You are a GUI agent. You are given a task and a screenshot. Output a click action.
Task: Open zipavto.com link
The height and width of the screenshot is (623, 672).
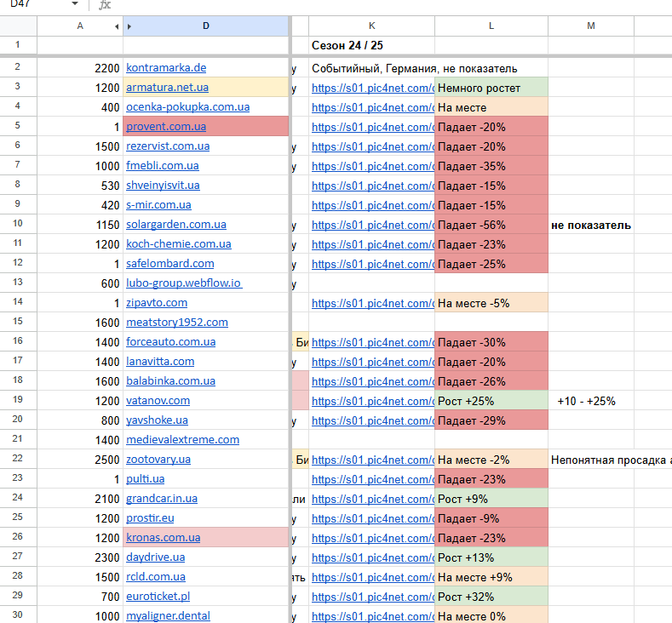click(x=157, y=303)
